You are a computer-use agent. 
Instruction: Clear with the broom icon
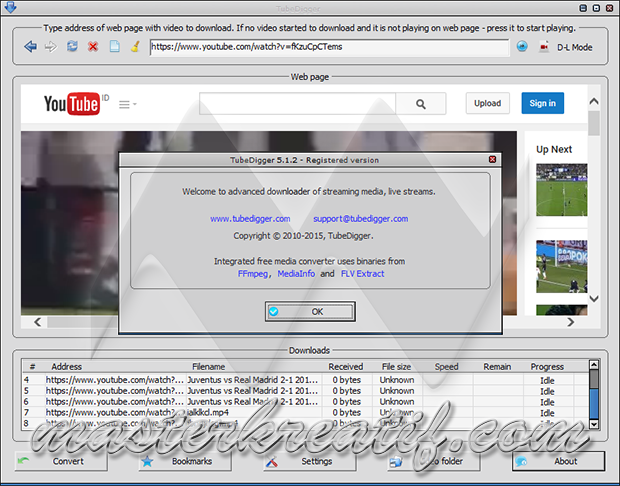pyautogui.click(x=135, y=47)
